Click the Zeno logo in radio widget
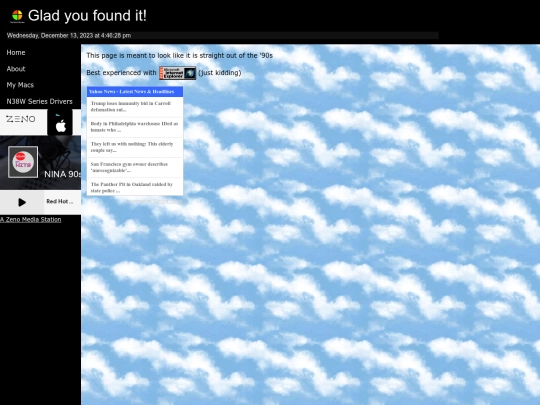This screenshot has height=405, width=540. click(21, 119)
